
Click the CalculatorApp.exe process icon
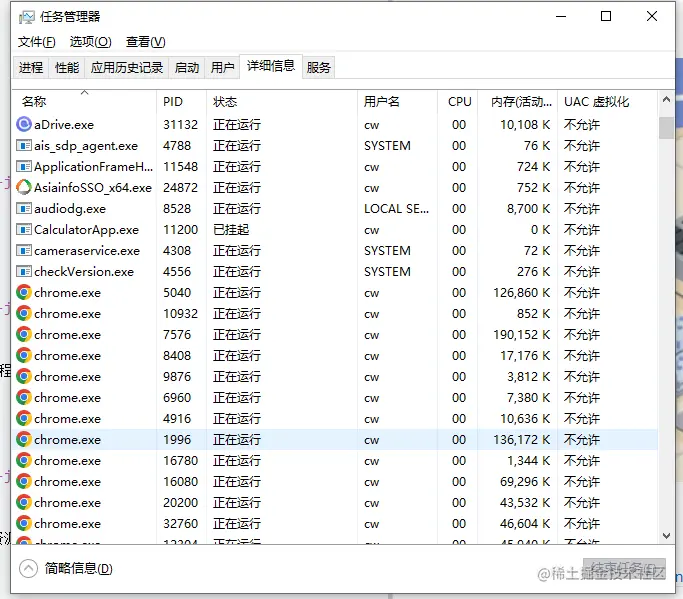pyautogui.click(x=24, y=229)
